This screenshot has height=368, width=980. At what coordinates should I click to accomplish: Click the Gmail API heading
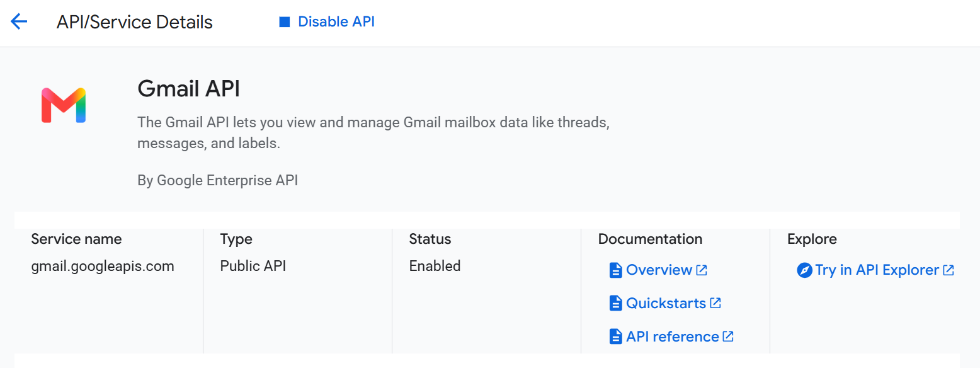[189, 89]
